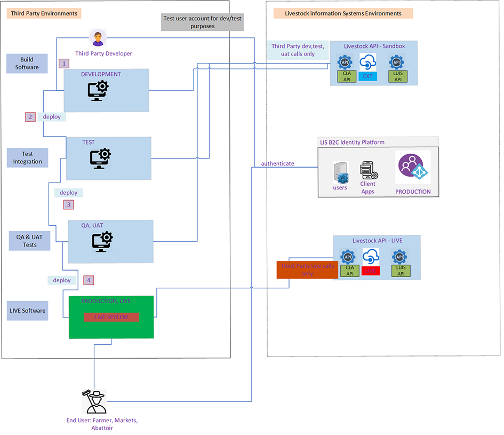Click the Build Software label box
504x435 pixels.
(x=27, y=64)
